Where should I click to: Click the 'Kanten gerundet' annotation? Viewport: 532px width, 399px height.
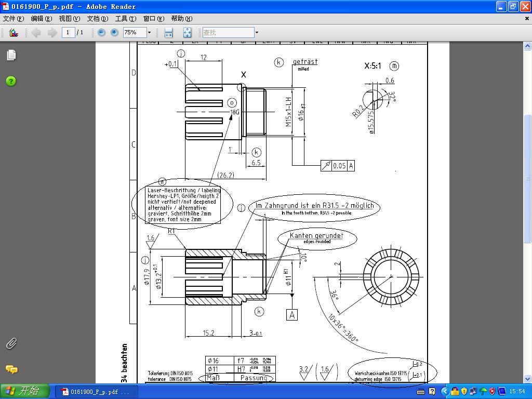tap(316, 235)
